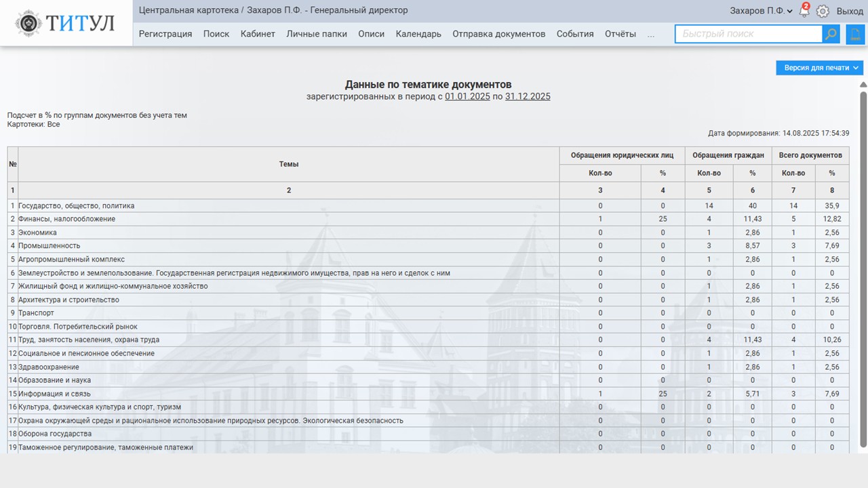Click the Титул logo
The width and height of the screenshot is (868, 488).
pos(66,23)
